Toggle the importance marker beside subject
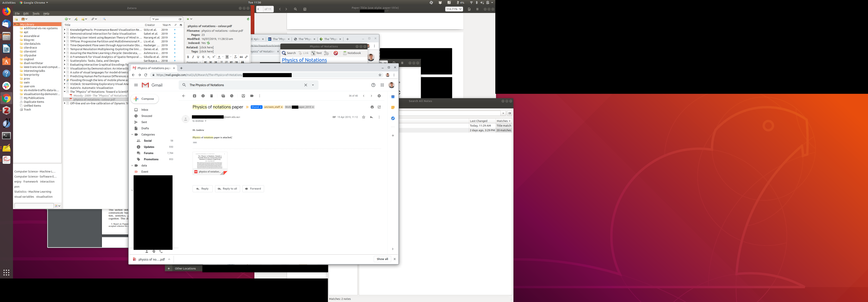This screenshot has height=302, width=868. tap(247, 107)
